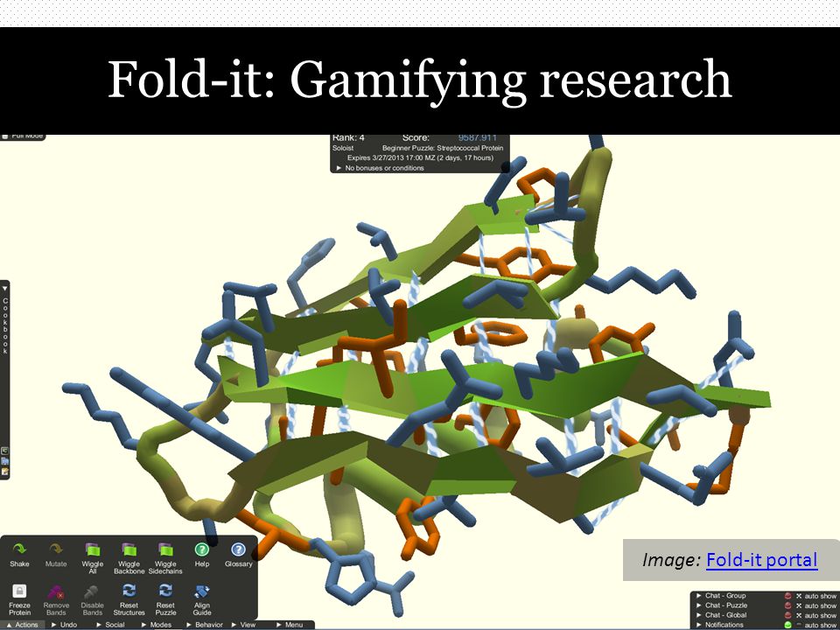840x630 pixels.
Task: Click the Score value in header
Action: pyautogui.click(x=478, y=137)
